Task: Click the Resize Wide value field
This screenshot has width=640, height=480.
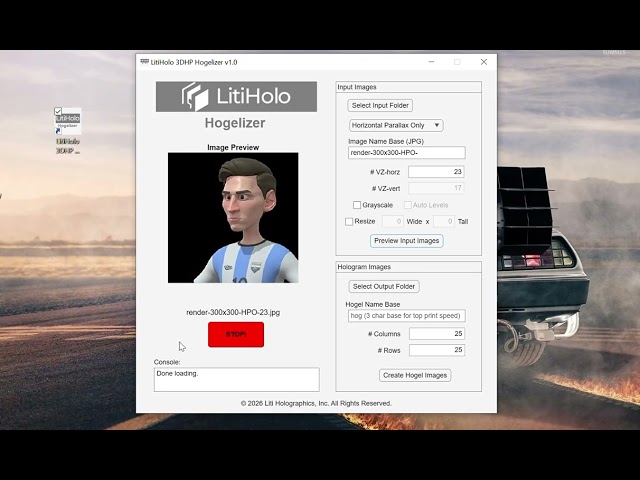Action: (x=393, y=222)
